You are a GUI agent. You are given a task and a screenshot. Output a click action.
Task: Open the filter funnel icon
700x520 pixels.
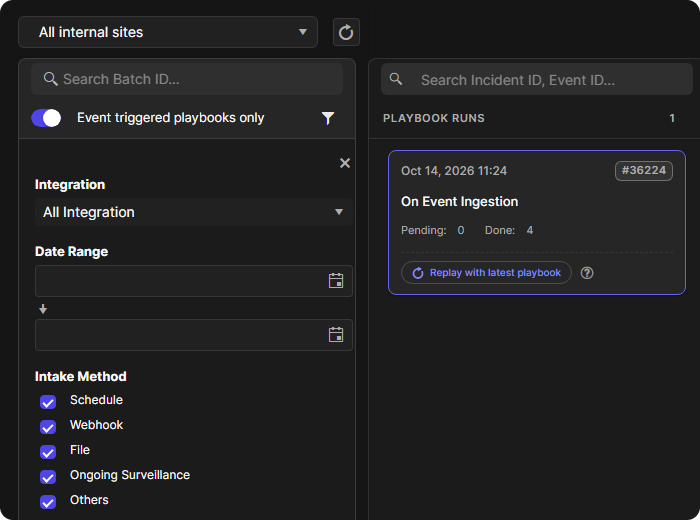click(328, 118)
